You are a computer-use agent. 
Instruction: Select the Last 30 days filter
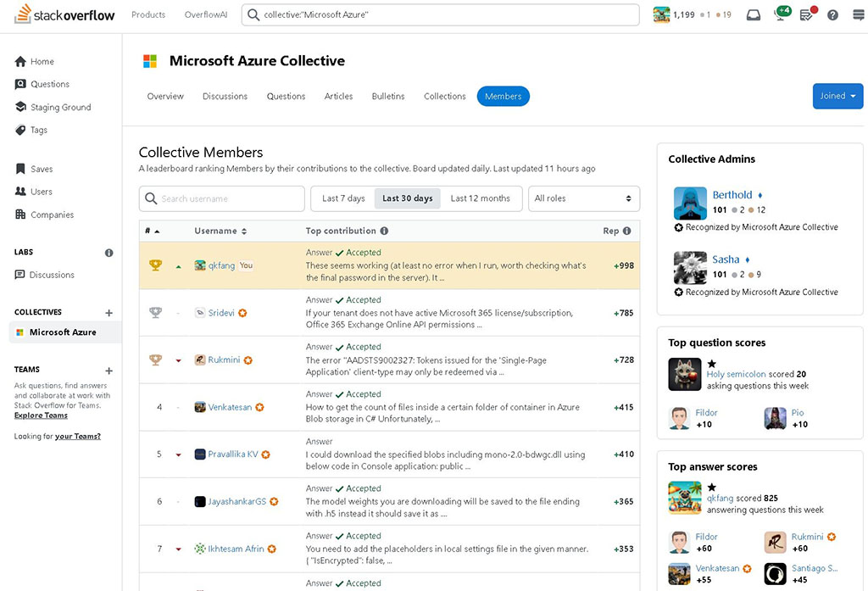[x=408, y=198]
